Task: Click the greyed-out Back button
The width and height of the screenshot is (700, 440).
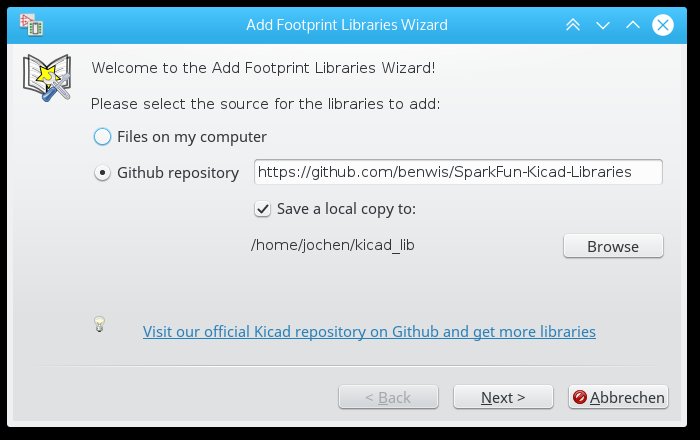Action: 388,397
